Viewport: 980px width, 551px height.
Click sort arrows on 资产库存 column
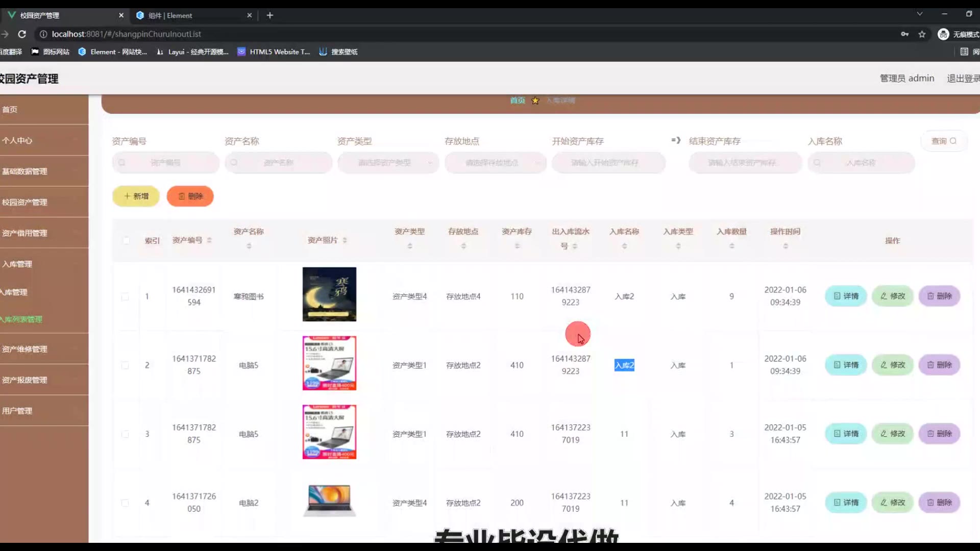coord(517,246)
